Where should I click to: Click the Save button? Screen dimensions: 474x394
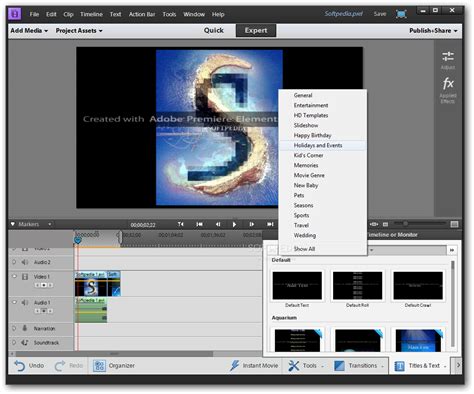pyautogui.click(x=380, y=14)
